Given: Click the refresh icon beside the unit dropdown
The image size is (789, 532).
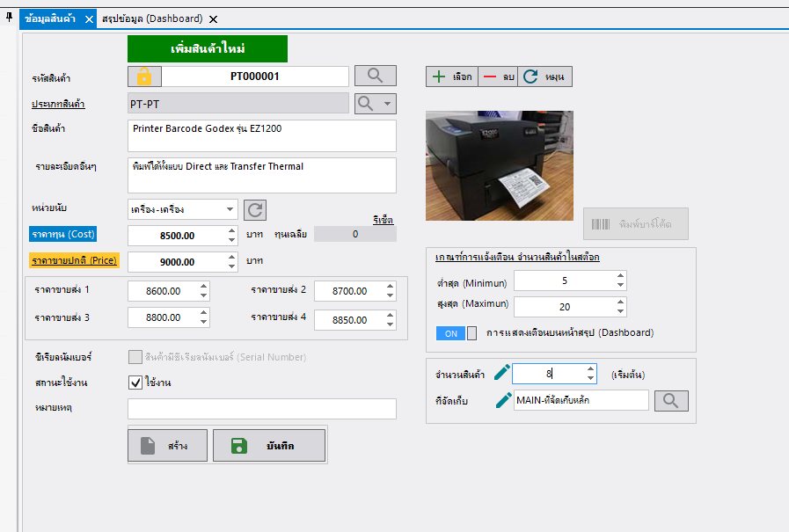Looking at the screenshot, I should click(255, 210).
